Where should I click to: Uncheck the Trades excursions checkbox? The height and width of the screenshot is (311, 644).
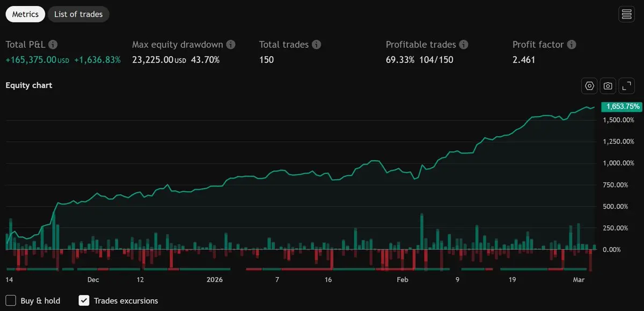tap(84, 300)
